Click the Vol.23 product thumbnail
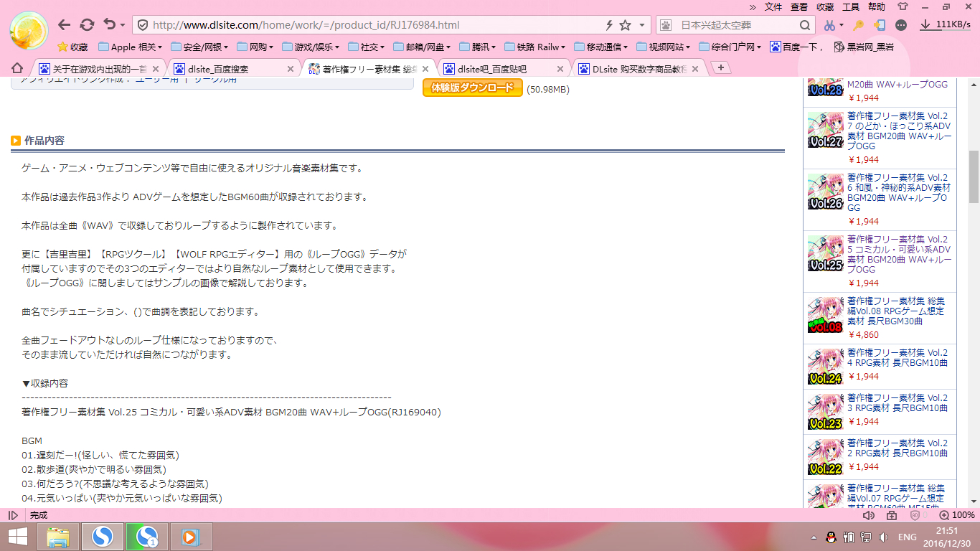 (x=825, y=412)
